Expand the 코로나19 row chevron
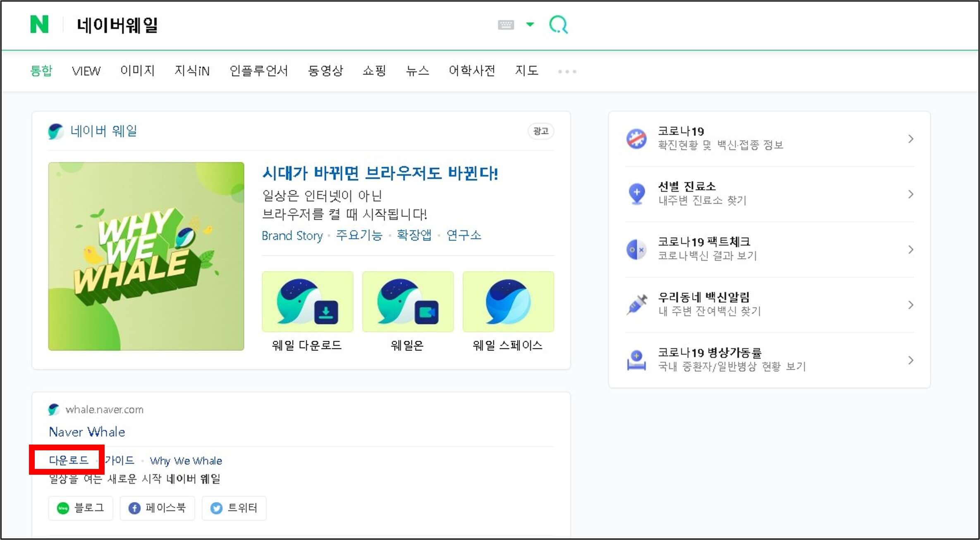Viewport: 980px width, 540px height. 911,139
